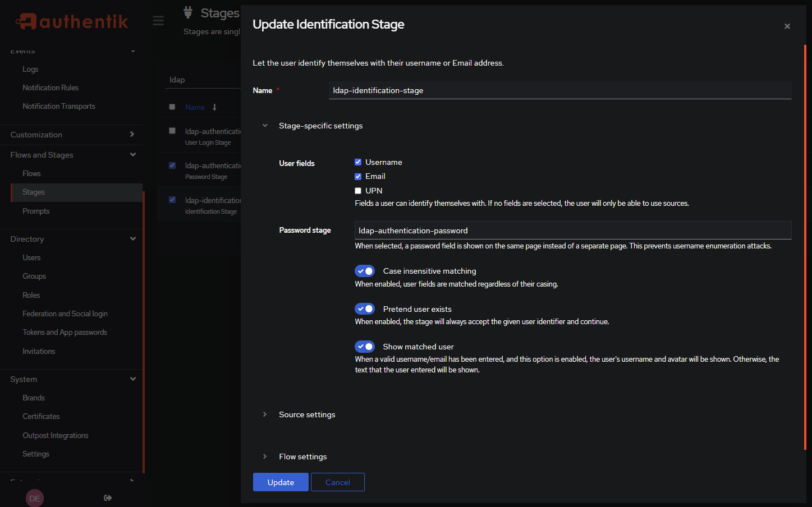Disable Show matched user

click(364, 346)
